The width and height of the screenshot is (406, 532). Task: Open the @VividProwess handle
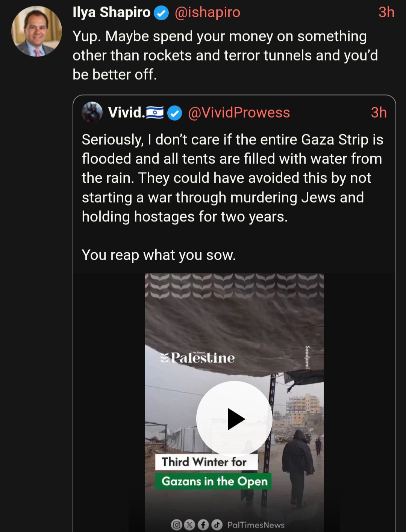coord(239,112)
